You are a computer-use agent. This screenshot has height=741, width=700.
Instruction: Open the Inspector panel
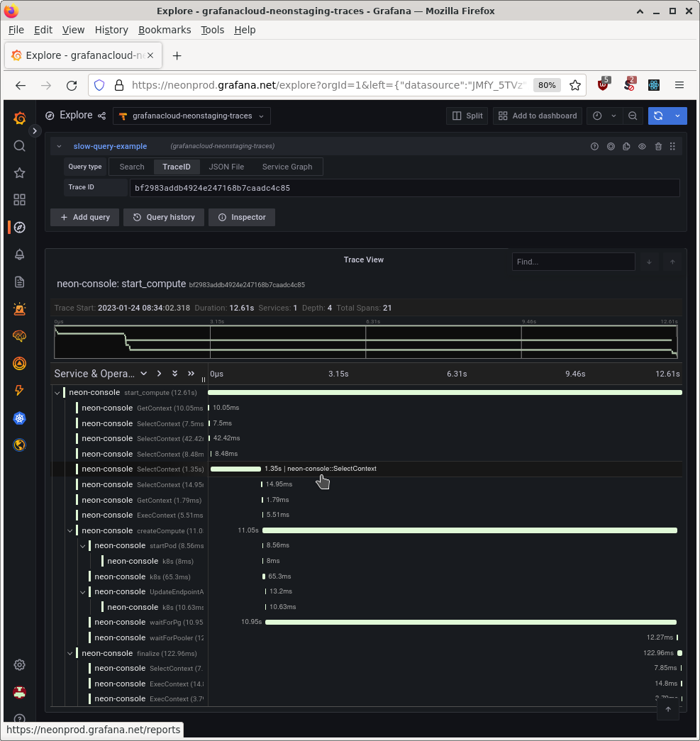pos(241,217)
